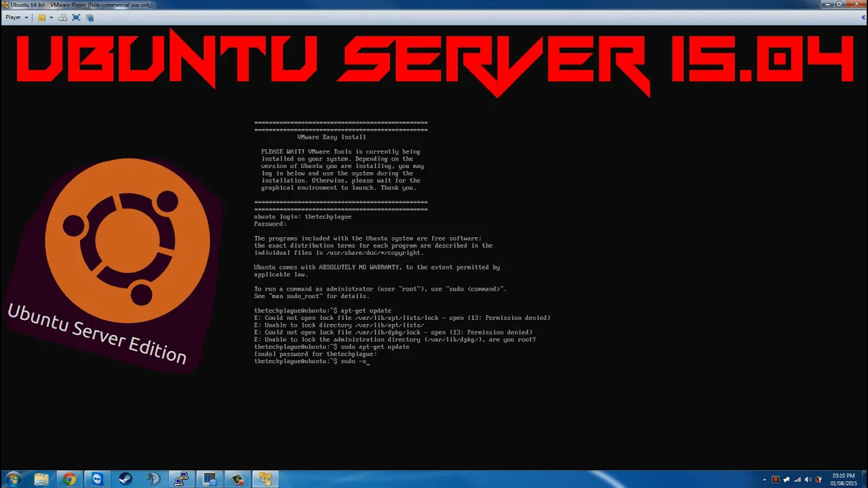Click the Show Desktop strip after the clock
Image resolution: width=868 pixels, height=488 pixels.
tap(864, 479)
